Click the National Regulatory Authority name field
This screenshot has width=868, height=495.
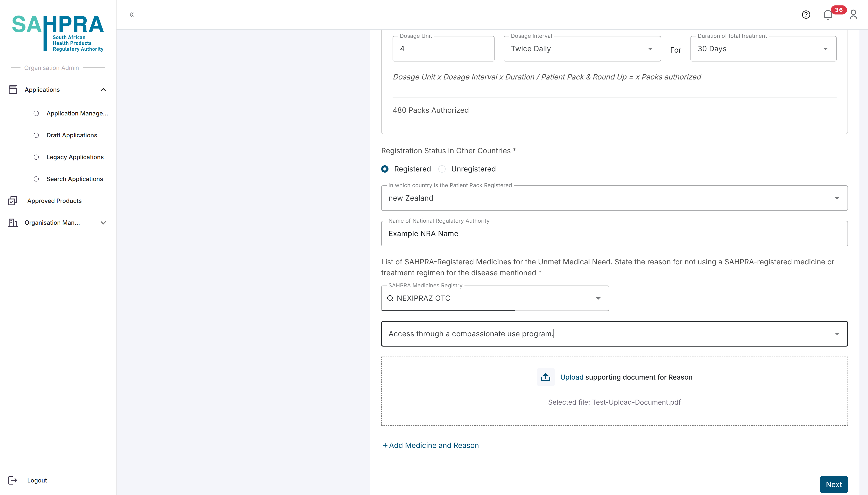pyautogui.click(x=614, y=234)
